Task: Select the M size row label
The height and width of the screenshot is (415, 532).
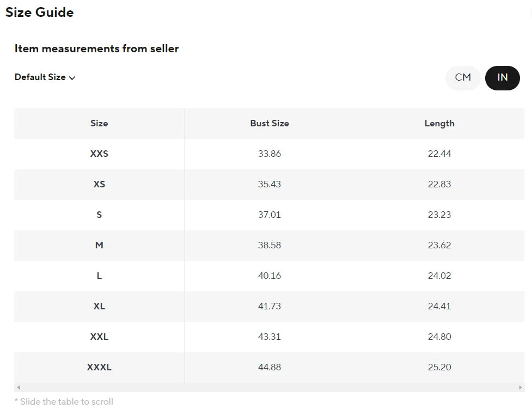Action: pyautogui.click(x=99, y=246)
